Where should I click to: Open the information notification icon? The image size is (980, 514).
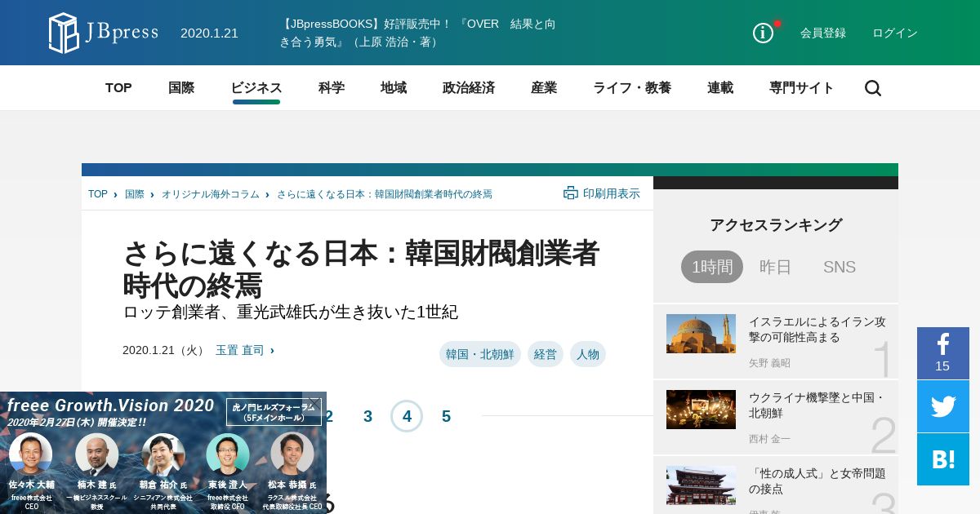coord(763,33)
